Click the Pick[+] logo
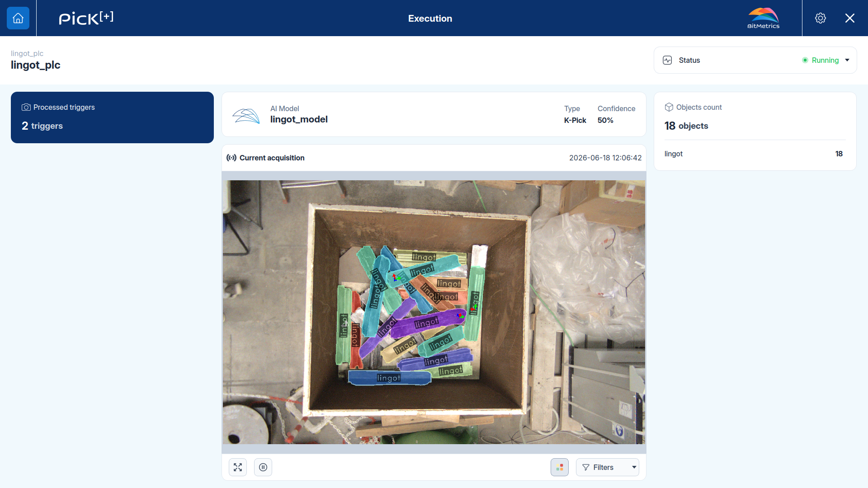 (86, 18)
